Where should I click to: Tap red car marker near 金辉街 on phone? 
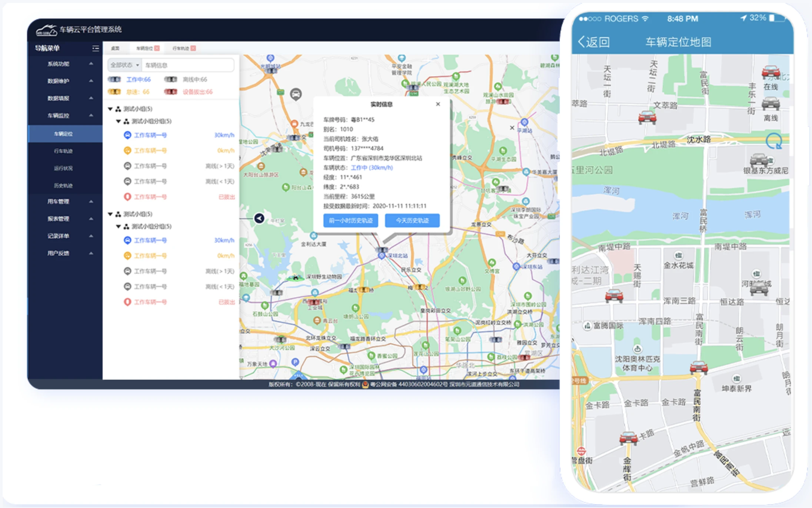[x=629, y=438]
